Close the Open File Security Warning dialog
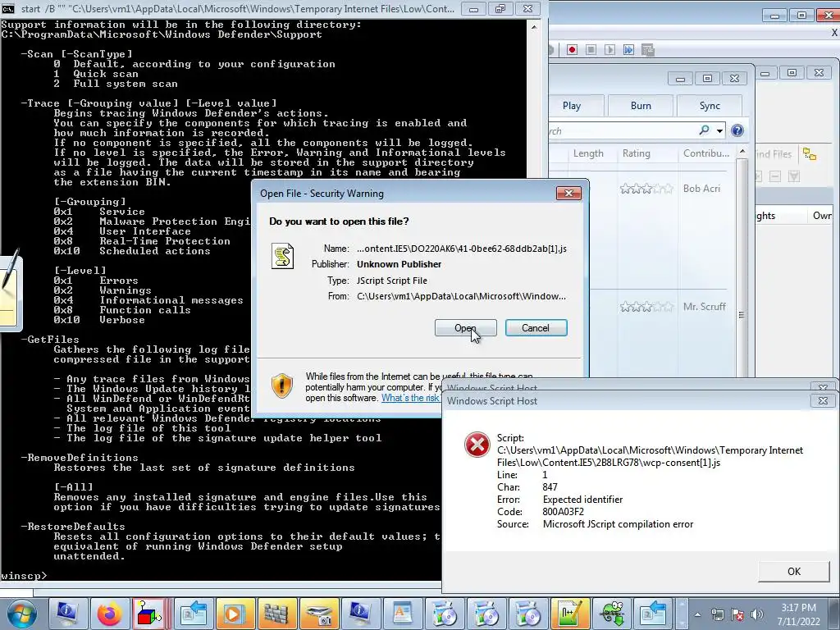Screen dimensions: 840x630 (x=568, y=194)
